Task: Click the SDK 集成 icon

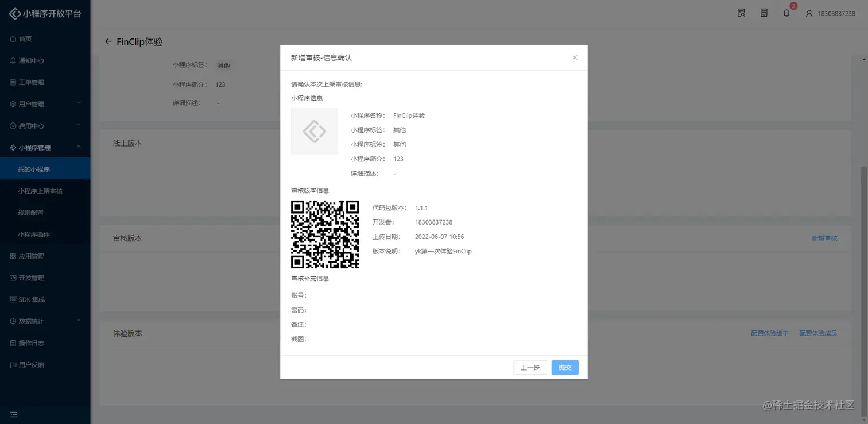Action: 13,300
